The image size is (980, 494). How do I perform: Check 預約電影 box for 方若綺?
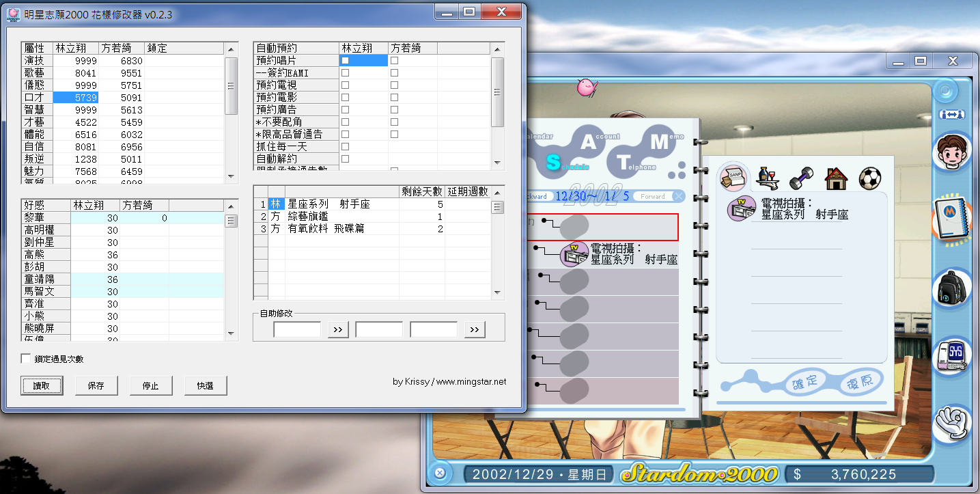pyautogui.click(x=395, y=98)
